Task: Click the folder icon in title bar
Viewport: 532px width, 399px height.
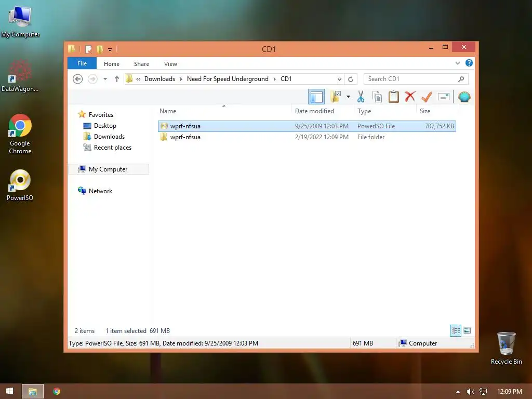Action: [71, 49]
